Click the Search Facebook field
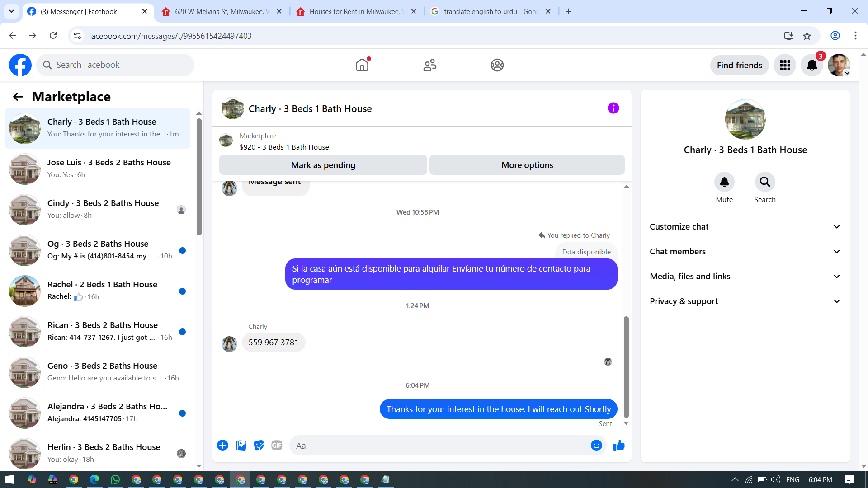868x488 pixels. tap(115, 65)
